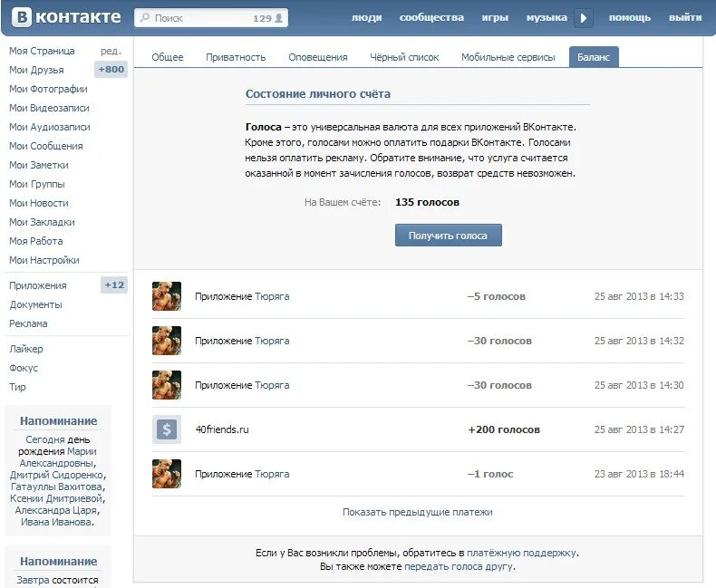Open the Тир app link
Screen dimensions: 716x588
pyautogui.click(x=17, y=387)
